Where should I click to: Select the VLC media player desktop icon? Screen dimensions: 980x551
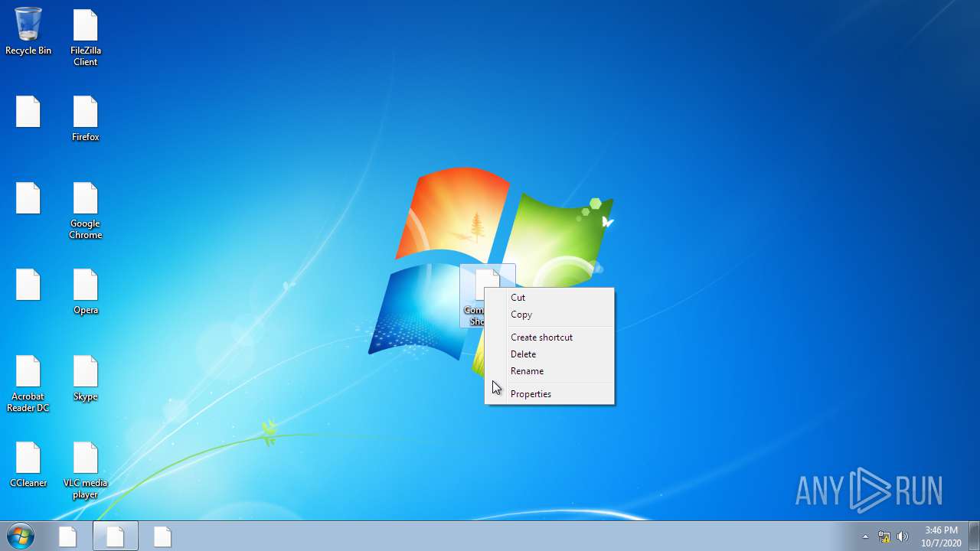click(x=86, y=470)
